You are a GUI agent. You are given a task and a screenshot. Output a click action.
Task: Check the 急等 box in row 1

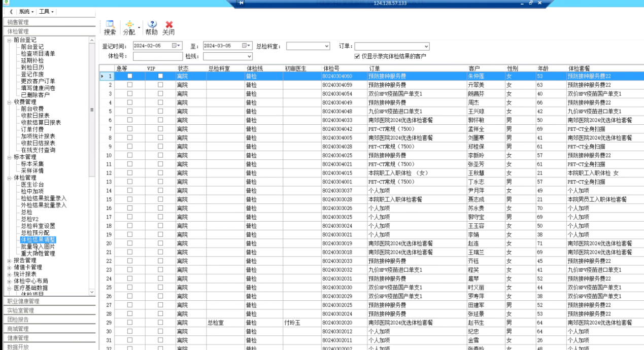129,76
